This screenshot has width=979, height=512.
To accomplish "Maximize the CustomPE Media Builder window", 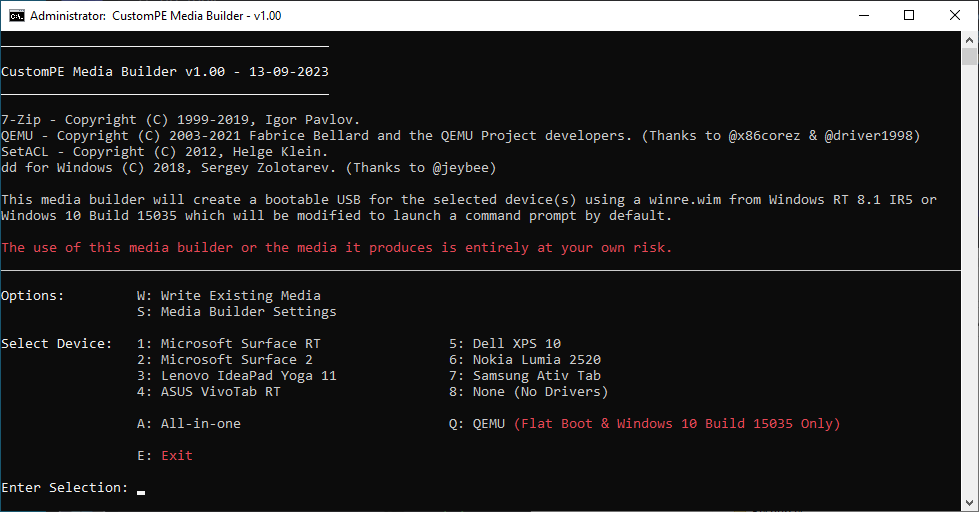I will point(909,16).
